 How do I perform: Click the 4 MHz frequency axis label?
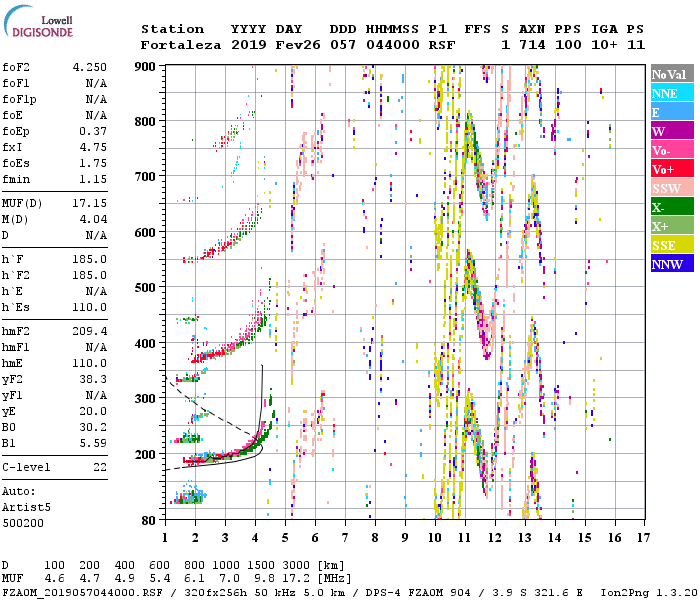click(255, 538)
